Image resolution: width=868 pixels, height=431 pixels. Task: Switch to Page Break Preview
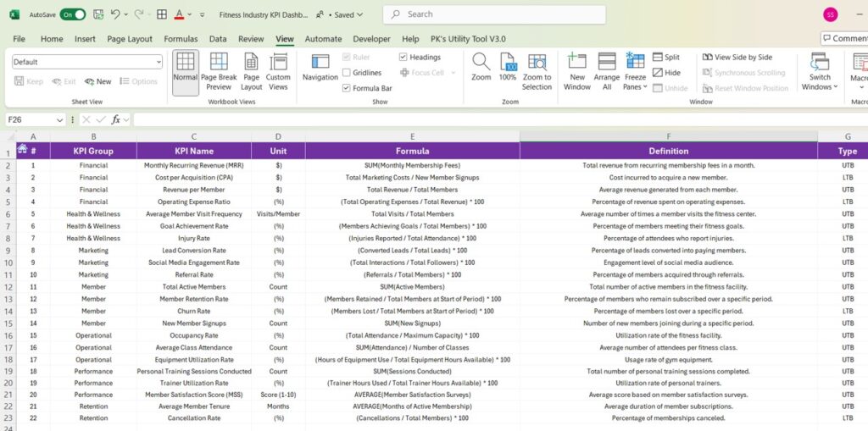219,72
